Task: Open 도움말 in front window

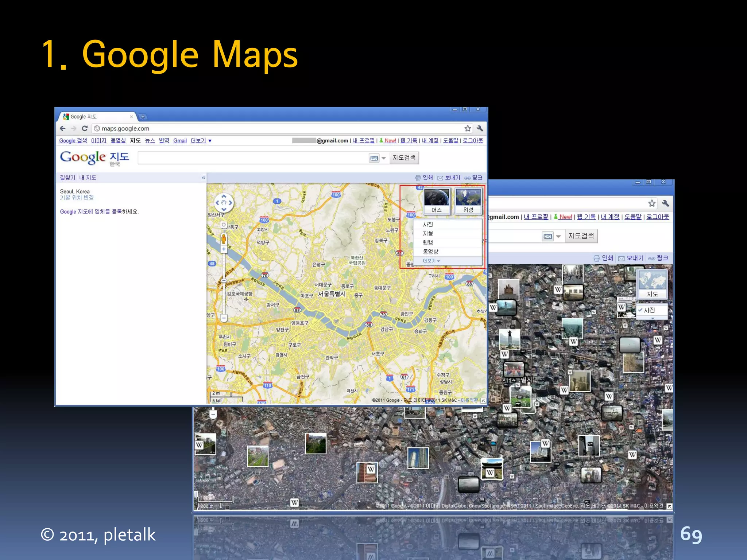Action: [x=450, y=141]
